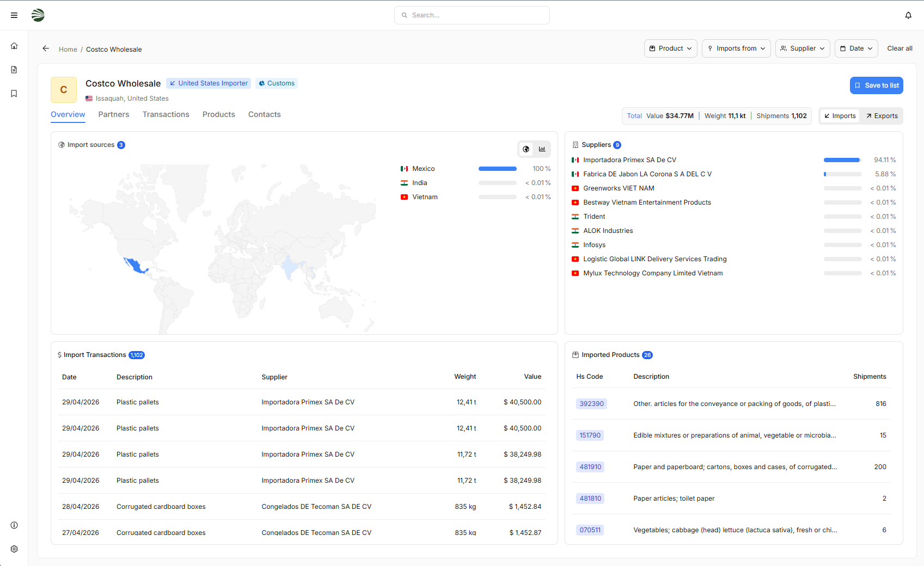
Task: Open the hamburger menu icon
Action: coord(14,15)
